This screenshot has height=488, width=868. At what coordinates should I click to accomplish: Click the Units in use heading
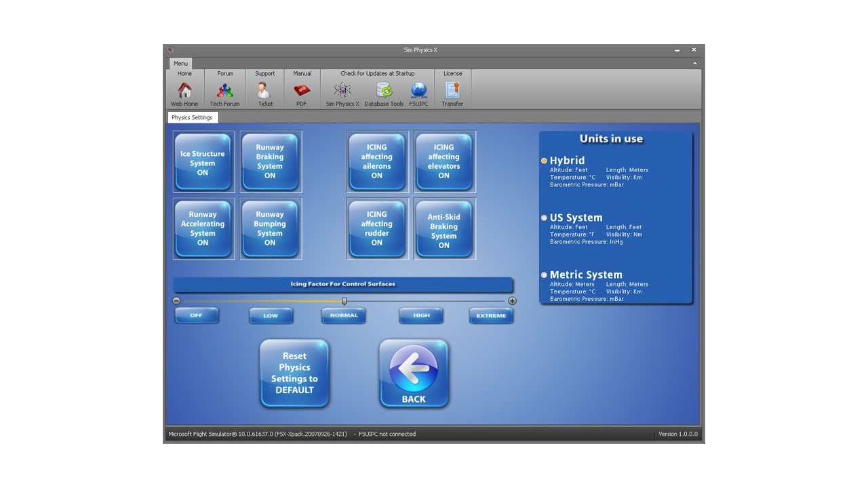(x=611, y=139)
